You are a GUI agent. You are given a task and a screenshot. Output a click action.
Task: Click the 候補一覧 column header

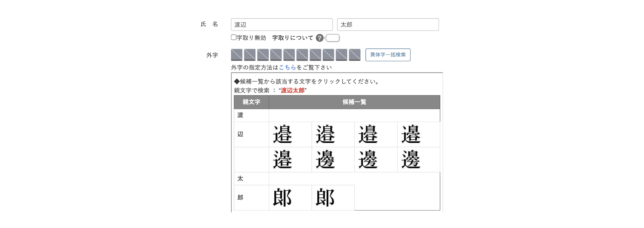[x=354, y=102]
